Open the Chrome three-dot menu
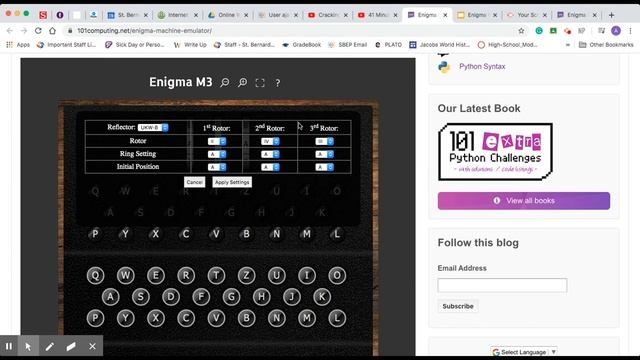 631,31
